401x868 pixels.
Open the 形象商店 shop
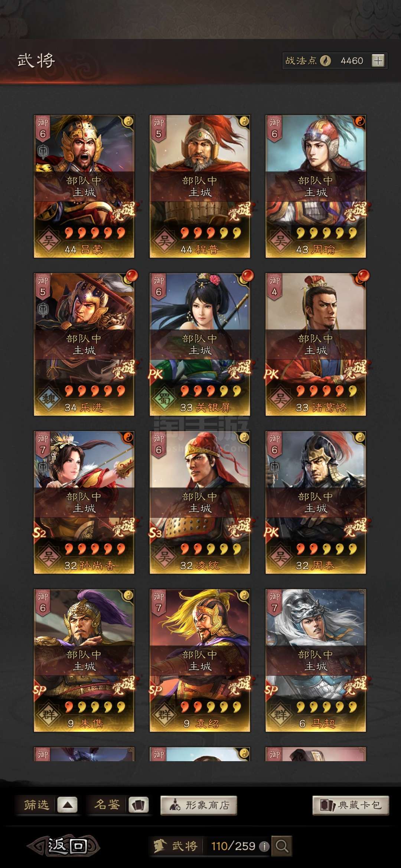(199, 805)
